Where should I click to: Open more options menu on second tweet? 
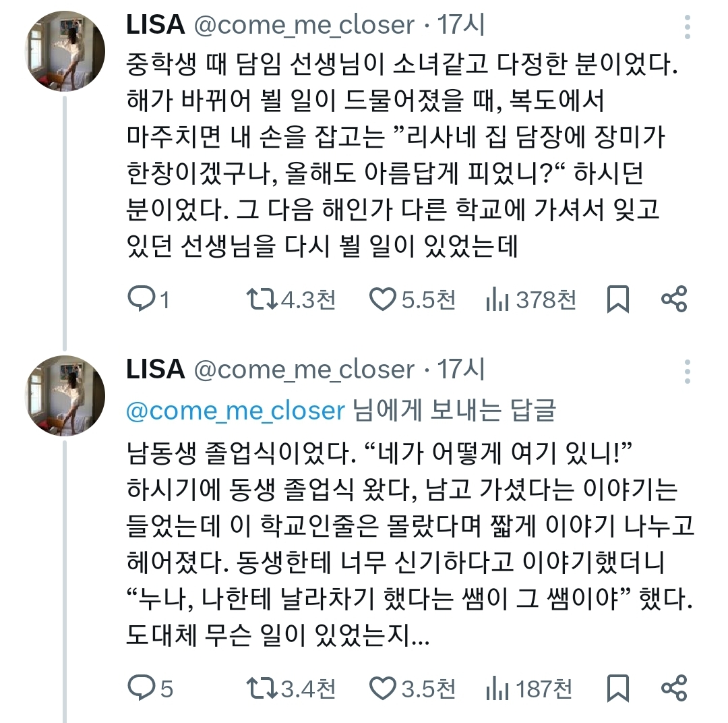click(688, 372)
